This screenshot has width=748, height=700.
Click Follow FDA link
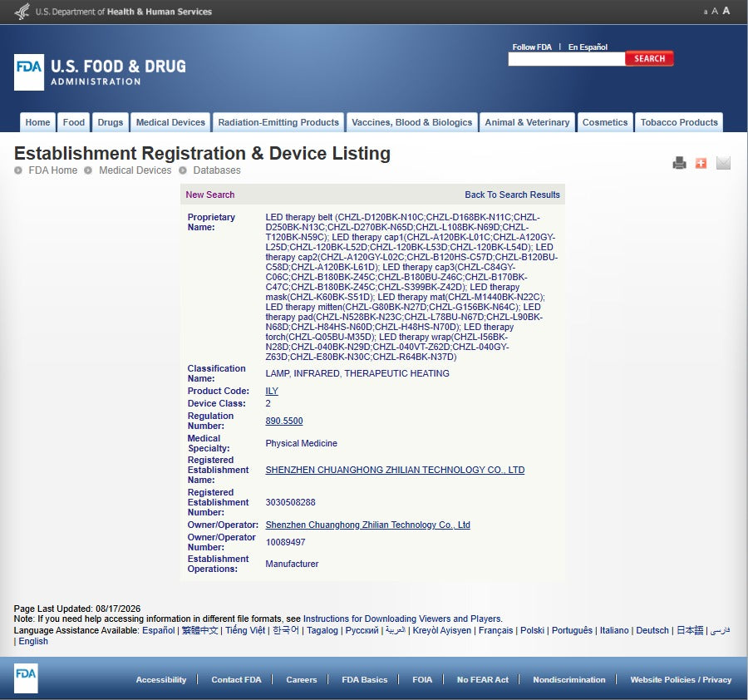coord(532,47)
